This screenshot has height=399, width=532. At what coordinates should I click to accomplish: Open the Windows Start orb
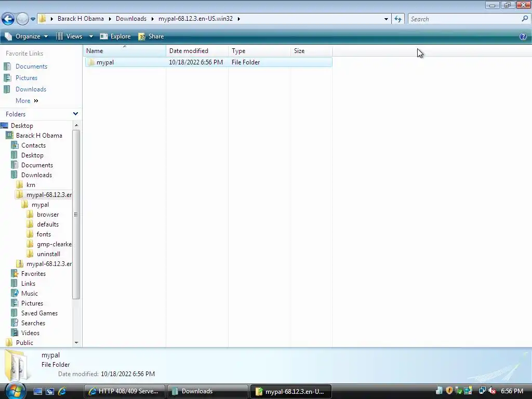coord(15,391)
